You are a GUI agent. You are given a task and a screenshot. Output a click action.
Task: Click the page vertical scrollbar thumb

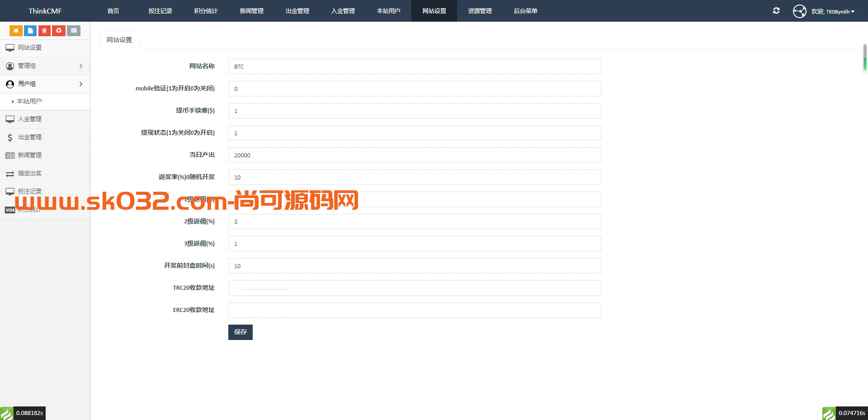point(865,57)
